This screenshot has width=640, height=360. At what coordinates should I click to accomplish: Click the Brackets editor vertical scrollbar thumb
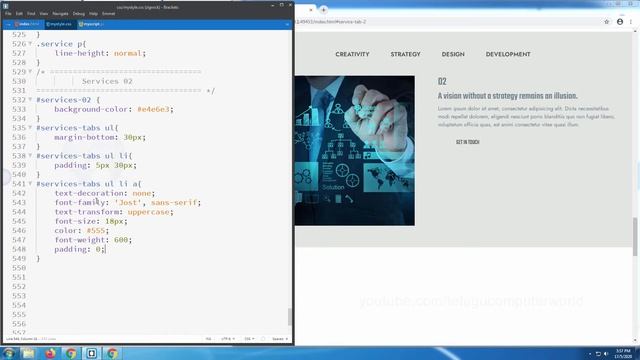pos(290,317)
